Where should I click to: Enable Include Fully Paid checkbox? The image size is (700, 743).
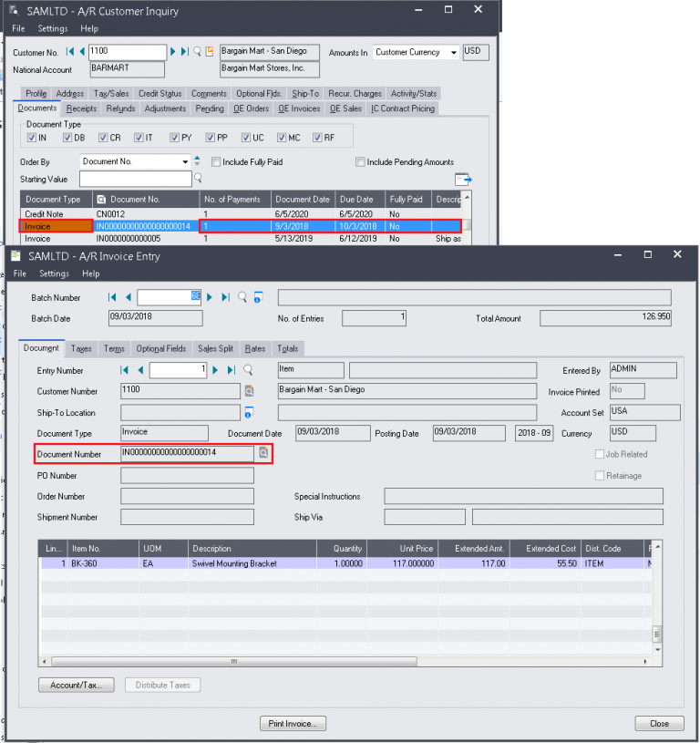(x=216, y=162)
